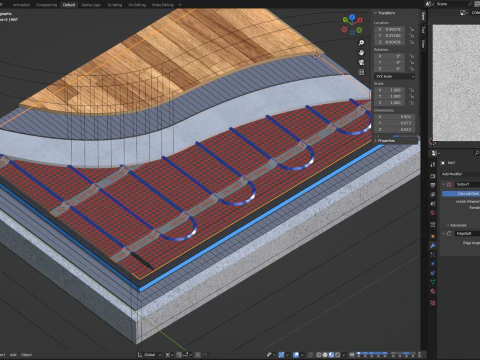
Task: Open the Object menu in viewport header
Action: coord(26,355)
